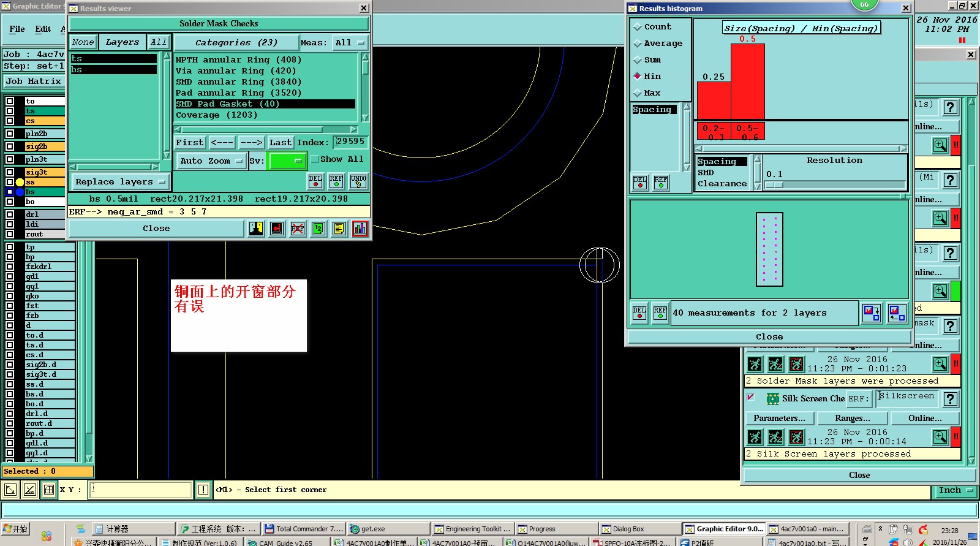Screen dimensions: 980x546
Task: Click Close in Results histogram window
Action: pos(769,337)
